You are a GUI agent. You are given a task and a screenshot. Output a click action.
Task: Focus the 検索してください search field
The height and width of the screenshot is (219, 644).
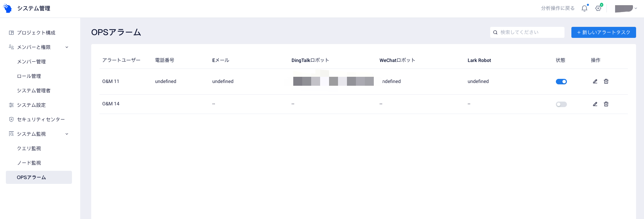pyautogui.click(x=527, y=32)
